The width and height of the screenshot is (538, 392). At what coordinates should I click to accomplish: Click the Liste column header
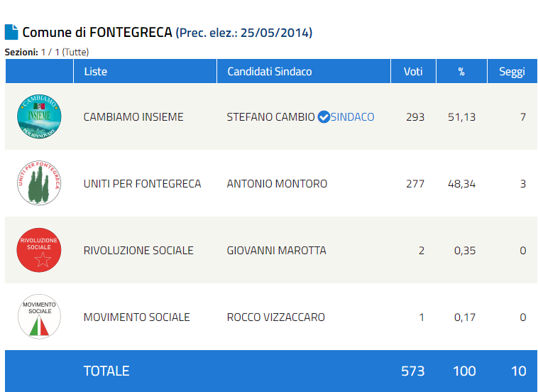pyautogui.click(x=95, y=71)
